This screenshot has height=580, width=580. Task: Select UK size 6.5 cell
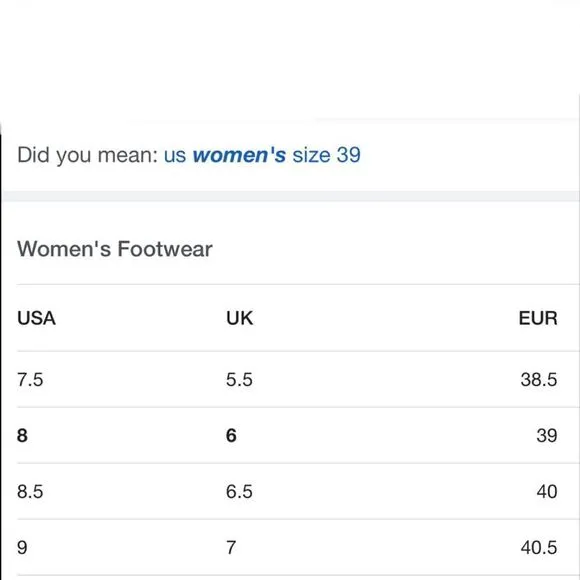pos(239,492)
